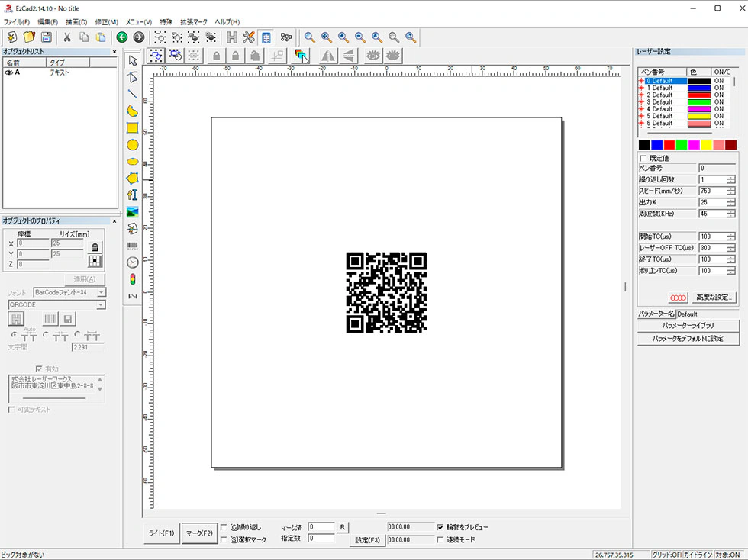Adjust レーザーOFF TC(us) spinner arrows
748x560 pixels.
click(x=731, y=248)
